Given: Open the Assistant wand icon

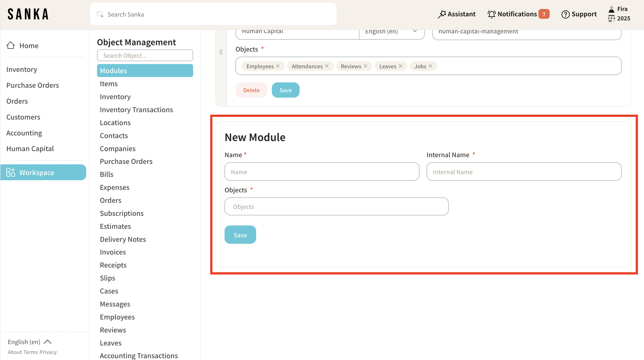Looking at the screenshot, I should pyautogui.click(x=442, y=14).
